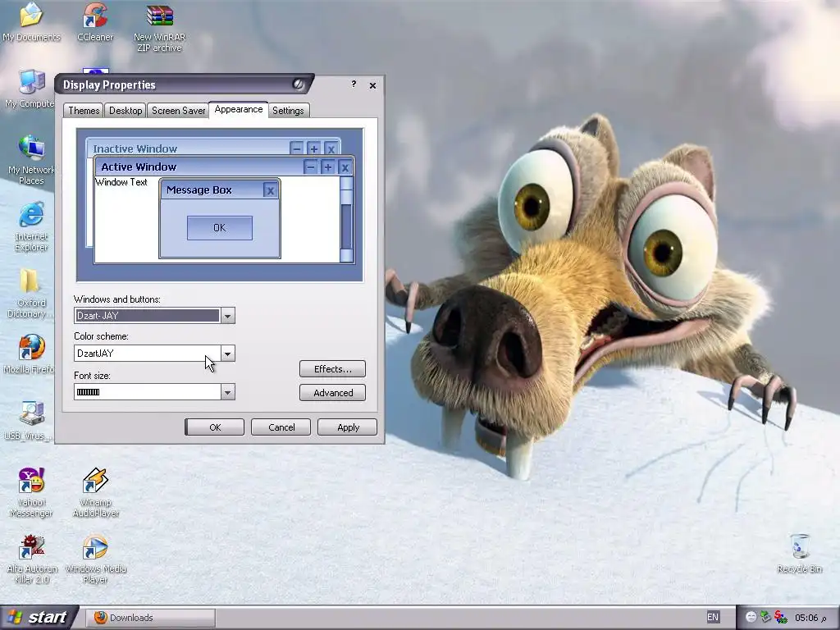Switch to the Settings tab

click(x=288, y=111)
